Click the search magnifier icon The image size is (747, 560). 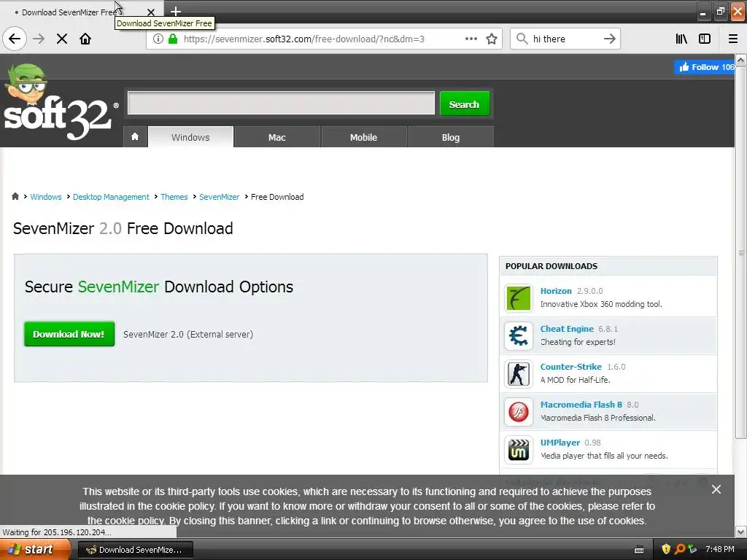[522, 39]
